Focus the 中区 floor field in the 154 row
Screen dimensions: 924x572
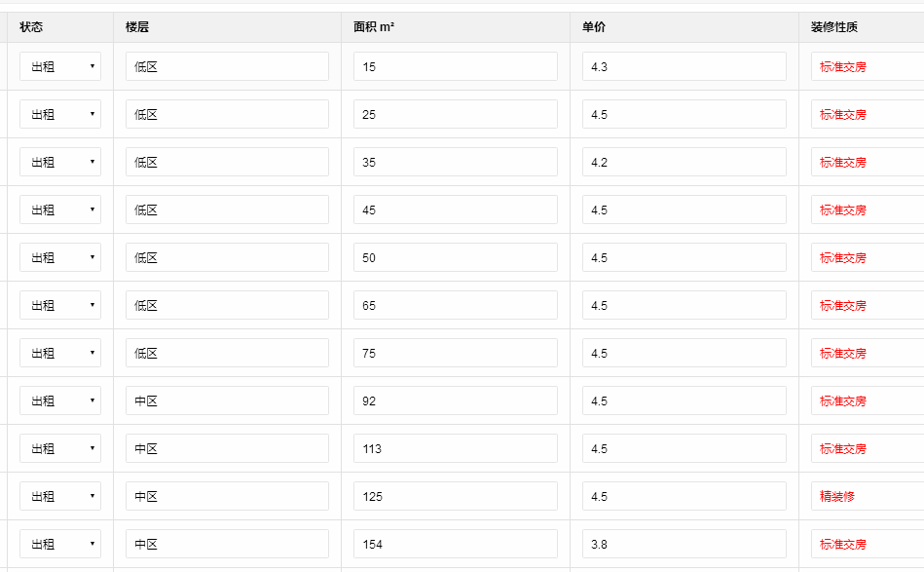(x=227, y=544)
